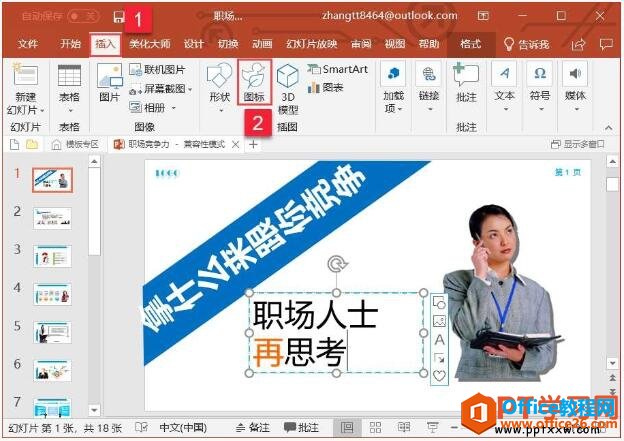The height and width of the screenshot is (441, 624).
Task: Insert a 图表 chart
Action: [326, 88]
